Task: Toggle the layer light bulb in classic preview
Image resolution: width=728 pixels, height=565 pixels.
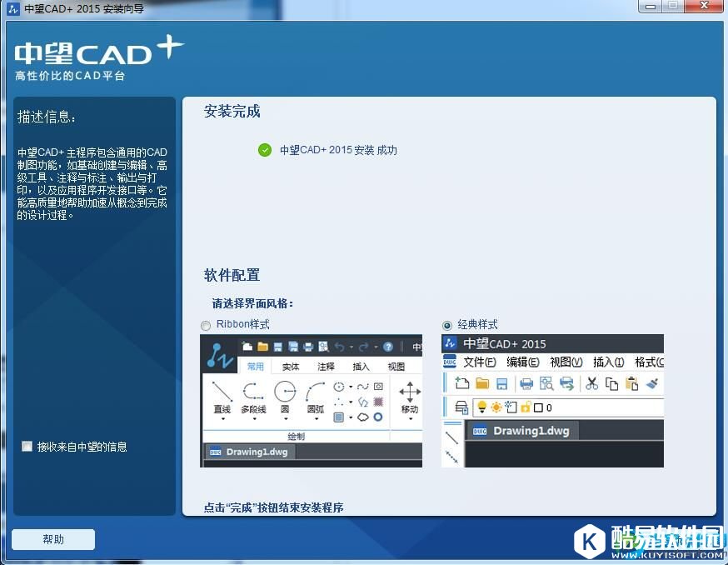Action: tap(481, 407)
